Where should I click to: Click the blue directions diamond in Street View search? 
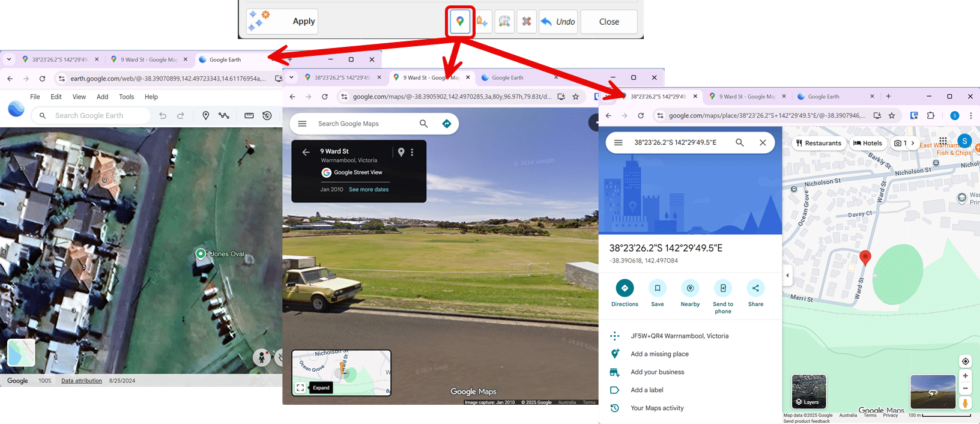447,124
